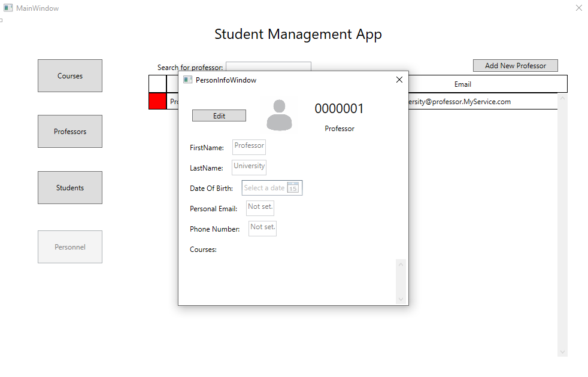The height and width of the screenshot is (377, 588).
Task: Click the FirstName text field
Action: coord(249,147)
